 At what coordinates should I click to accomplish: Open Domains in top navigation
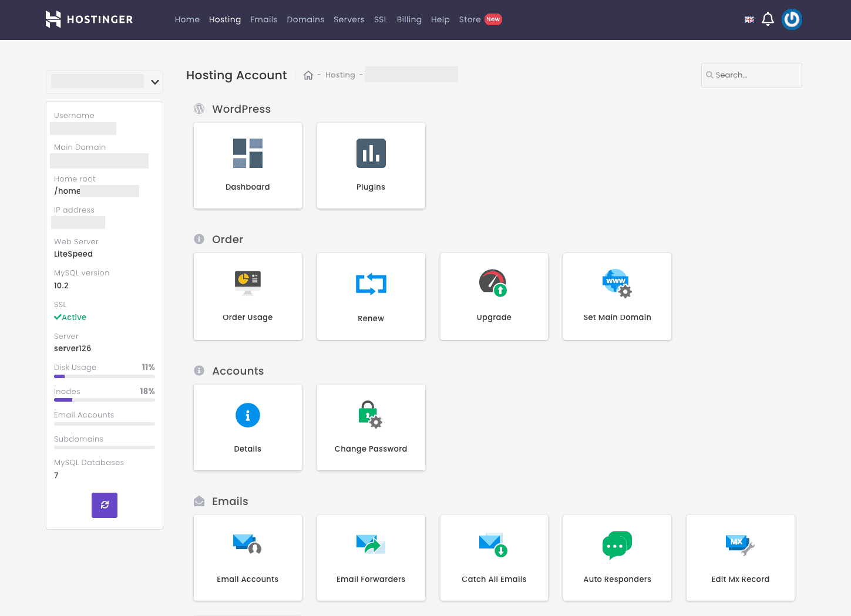point(305,19)
